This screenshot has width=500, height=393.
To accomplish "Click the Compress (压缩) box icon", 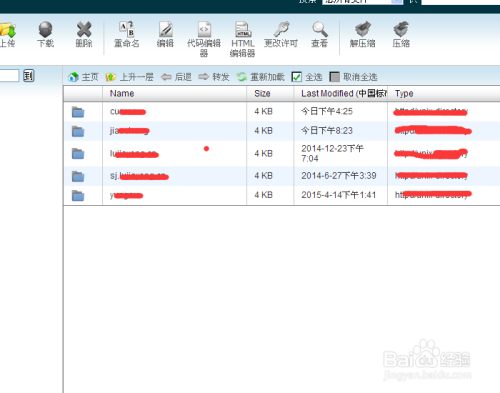I will click(401, 29).
